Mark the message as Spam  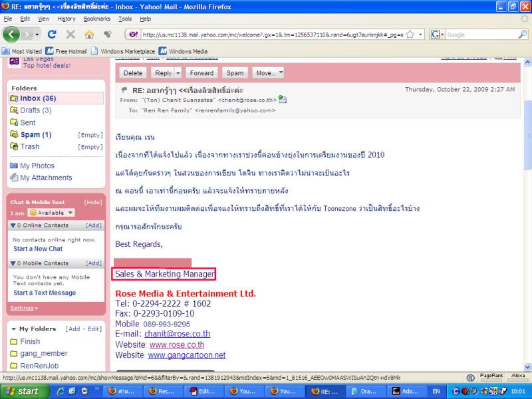(x=235, y=72)
